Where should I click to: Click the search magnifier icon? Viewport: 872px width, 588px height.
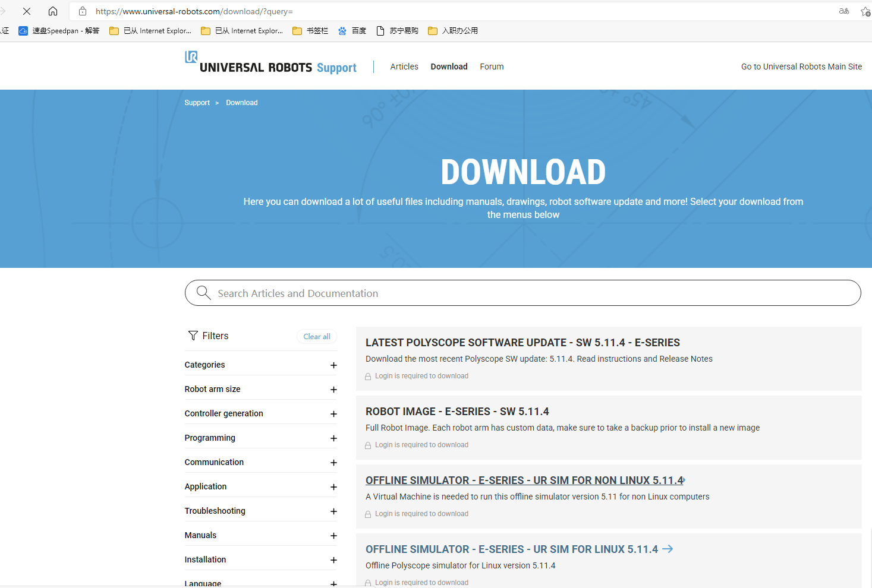pos(204,293)
